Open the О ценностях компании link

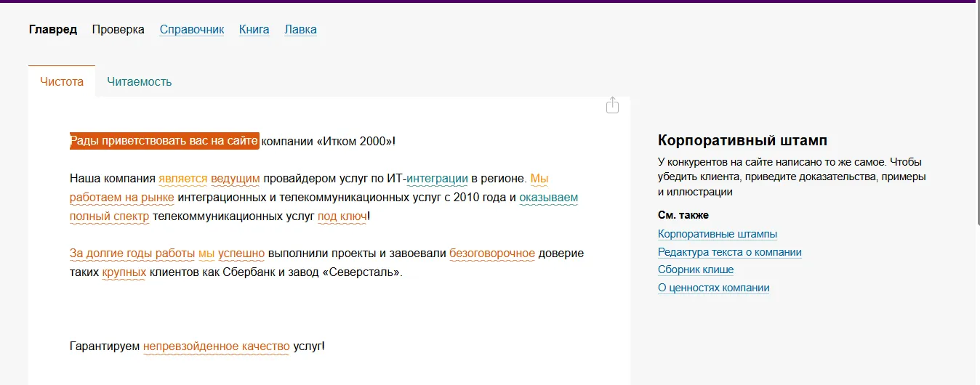[714, 288]
